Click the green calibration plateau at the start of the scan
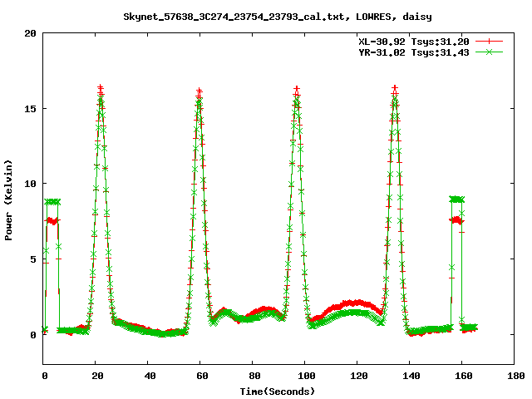The height and width of the screenshot is (399, 532). coord(52,201)
